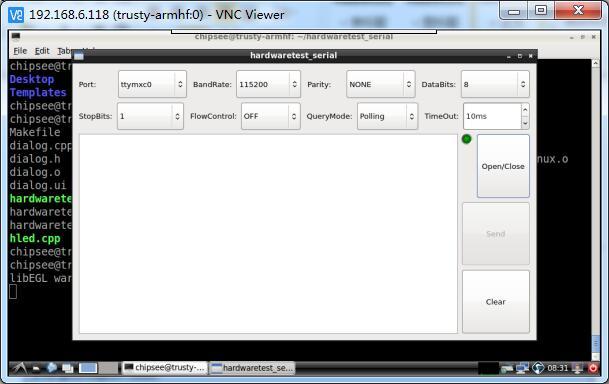Screen dimensions: 609x384
Task: Close the hardwaretest_serial window
Action: (x=531, y=56)
